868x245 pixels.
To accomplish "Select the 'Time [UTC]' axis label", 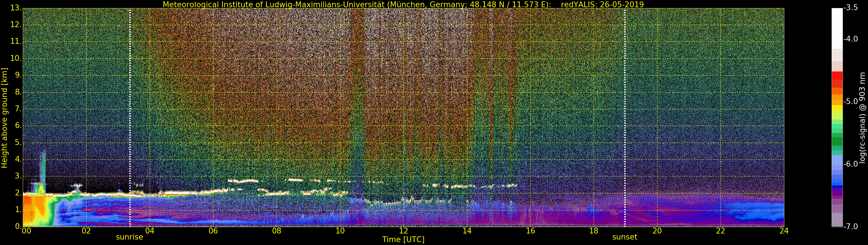I will coord(403,240).
